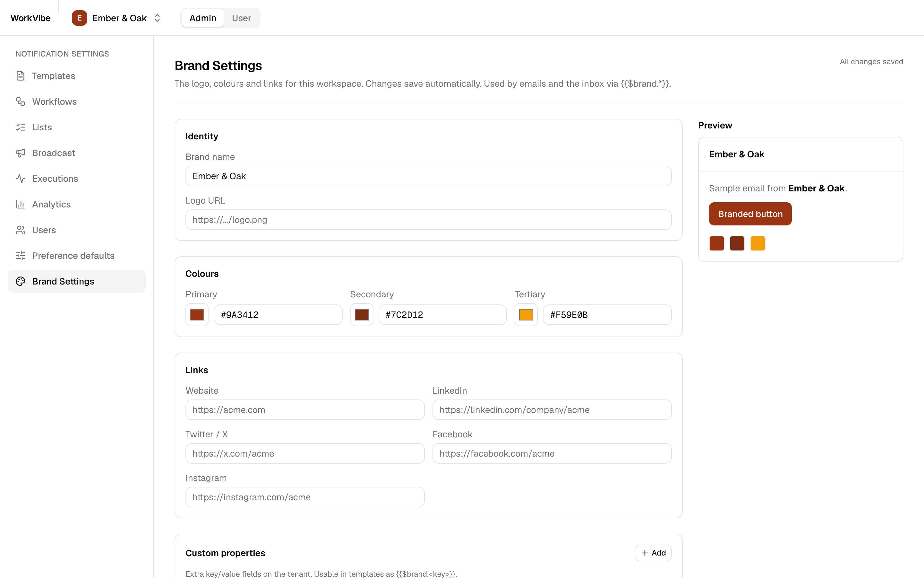
Task: Focus the Twitter / X field
Action: pyautogui.click(x=305, y=453)
